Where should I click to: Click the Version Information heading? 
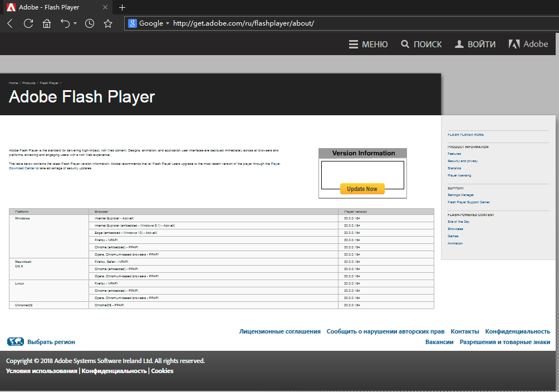(363, 153)
